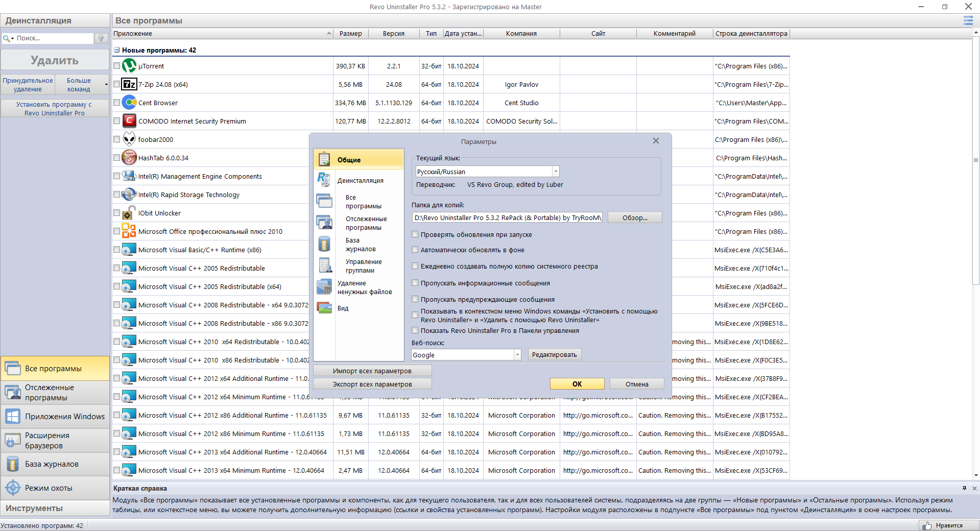Open the Веб-поиск Google dropdown
Screen dimensions: 980x531
pos(517,355)
